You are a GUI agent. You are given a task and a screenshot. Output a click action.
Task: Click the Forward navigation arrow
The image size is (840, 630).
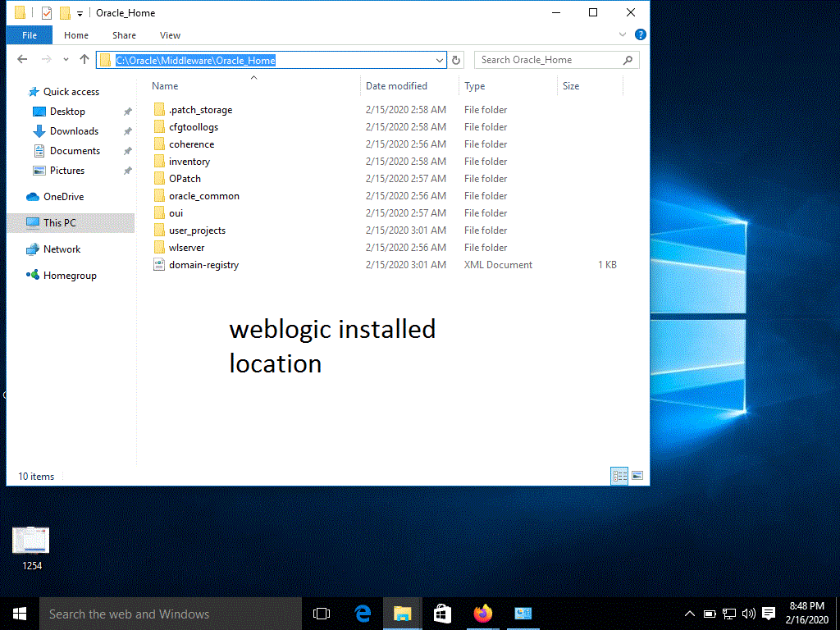pos(47,59)
